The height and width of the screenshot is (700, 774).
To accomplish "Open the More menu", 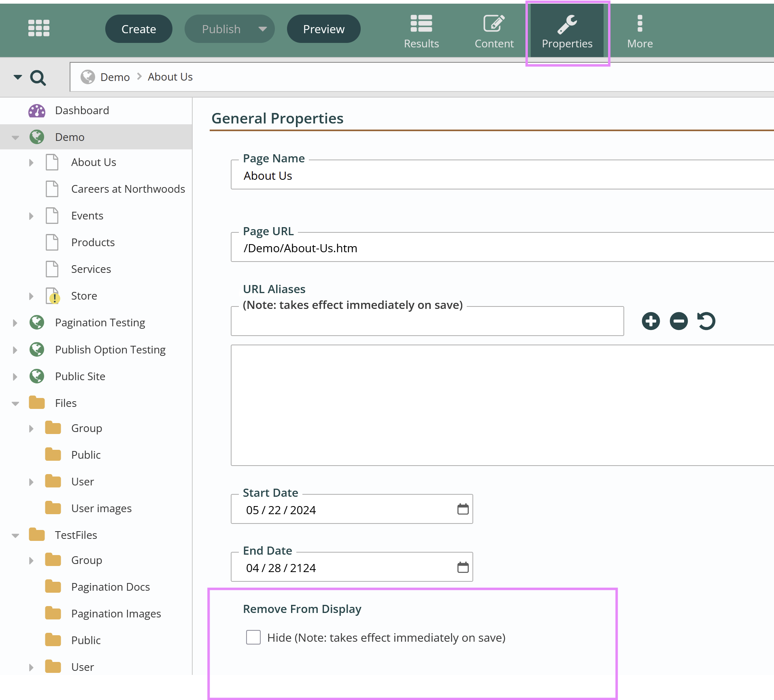I will [x=640, y=32].
